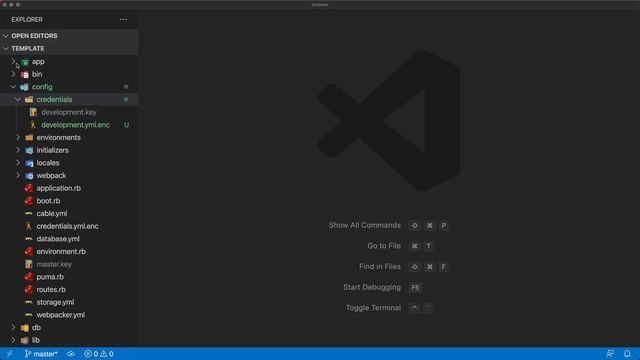The width and height of the screenshot is (640, 360).
Task: Click the feedback icon in status bar
Action: click(610, 354)
